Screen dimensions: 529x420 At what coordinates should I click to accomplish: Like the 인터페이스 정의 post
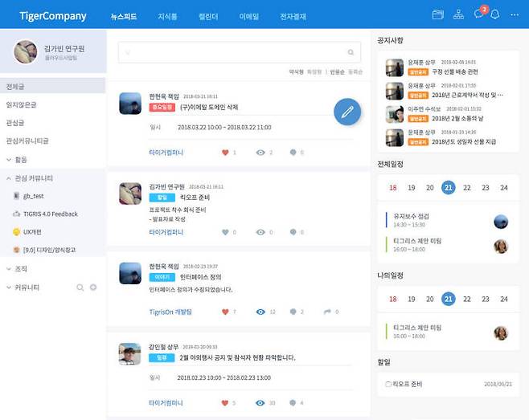[225, 312]
